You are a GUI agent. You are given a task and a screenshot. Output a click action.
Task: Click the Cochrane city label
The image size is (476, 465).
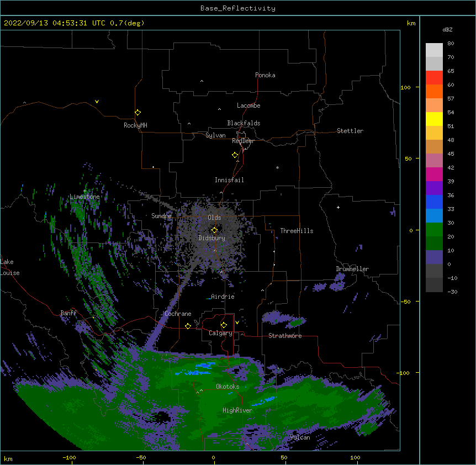point(178,314)
